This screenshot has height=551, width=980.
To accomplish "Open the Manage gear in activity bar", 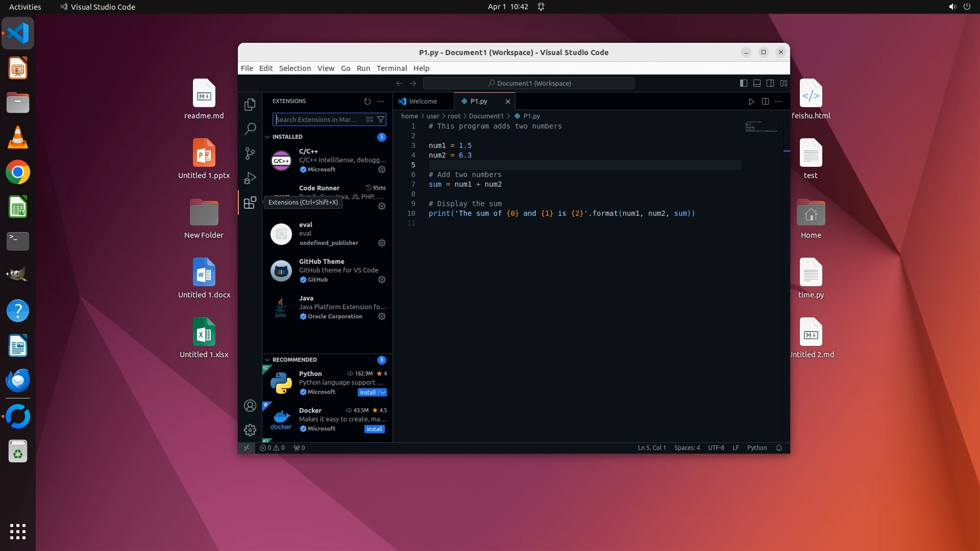I will tap(250, 430).
